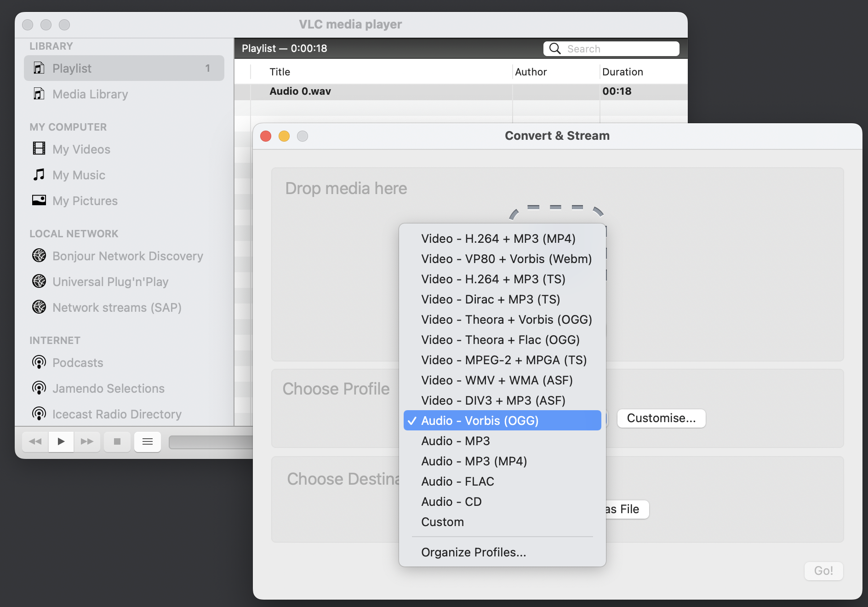This screenshot has height=607, width=868.
Task: Click the My Videos film icon
Action: pos(39,149)
